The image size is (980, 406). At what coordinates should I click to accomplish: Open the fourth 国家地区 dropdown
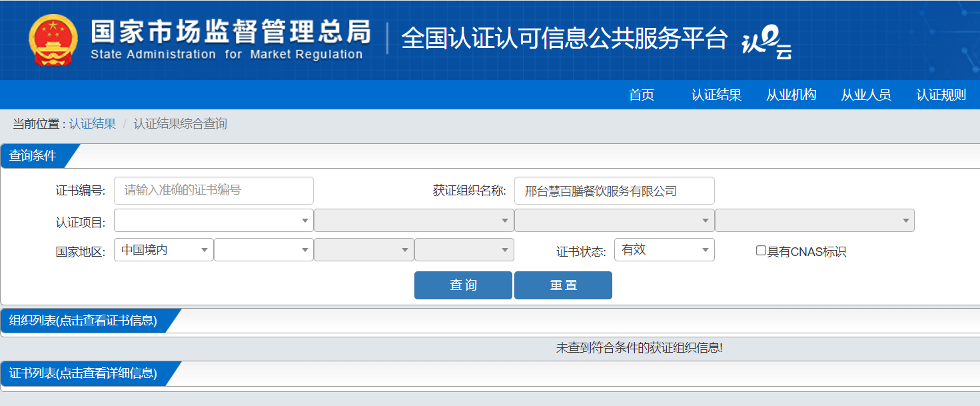[464, 250]
